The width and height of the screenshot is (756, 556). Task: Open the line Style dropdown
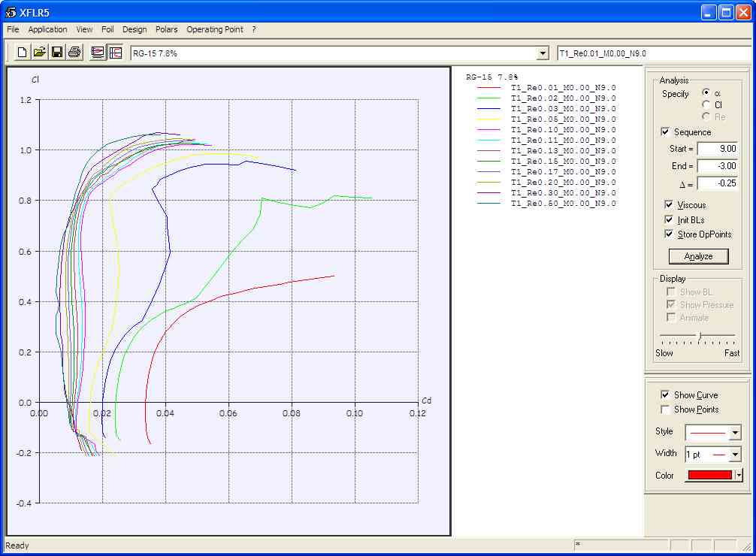735,432
